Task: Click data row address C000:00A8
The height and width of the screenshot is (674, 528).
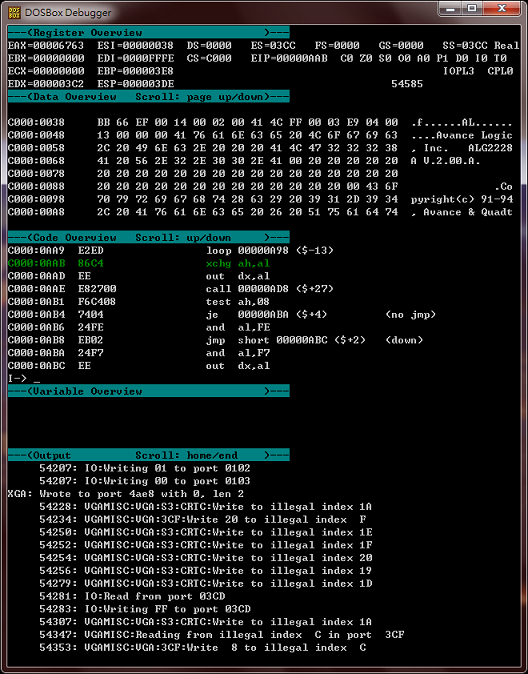Action: (36, 212)
